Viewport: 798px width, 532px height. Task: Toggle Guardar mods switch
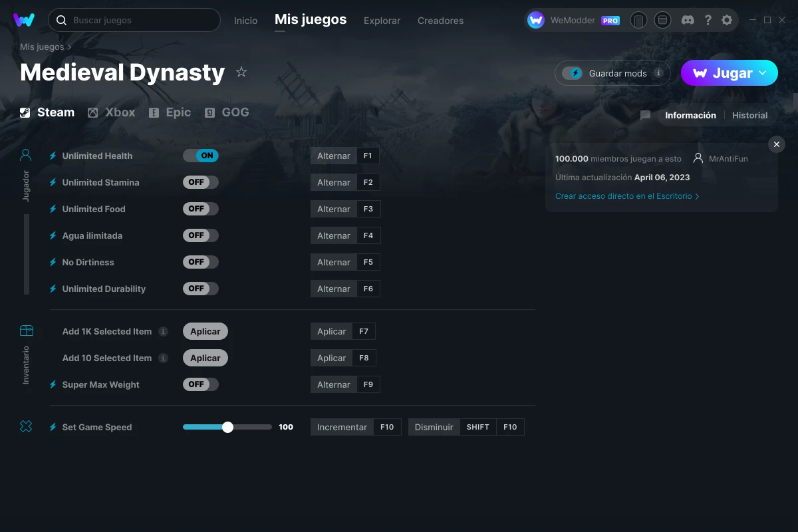pos(572,73)
